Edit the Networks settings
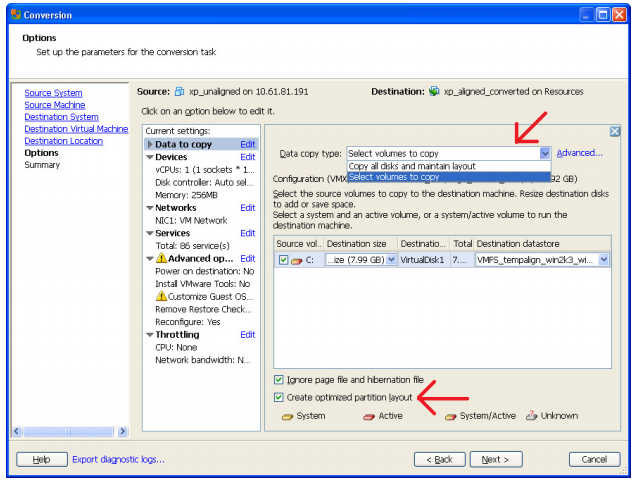The image size is (632, 481). pyautogui.click(x=247, y=208)
